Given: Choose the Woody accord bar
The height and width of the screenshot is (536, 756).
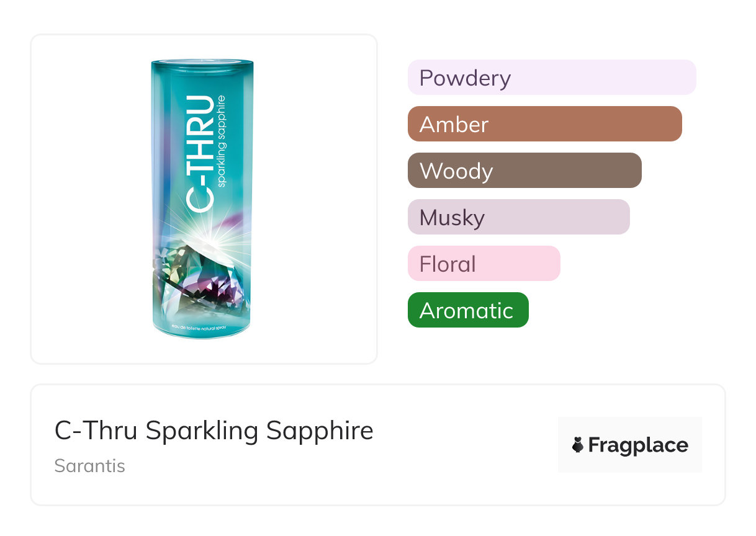Looking at the screenshot, I should [x=524, y=171].
